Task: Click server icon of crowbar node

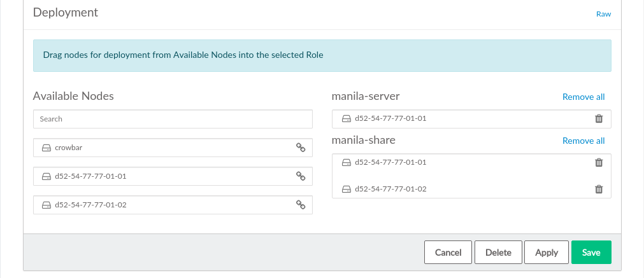Action: coord(46,148)
